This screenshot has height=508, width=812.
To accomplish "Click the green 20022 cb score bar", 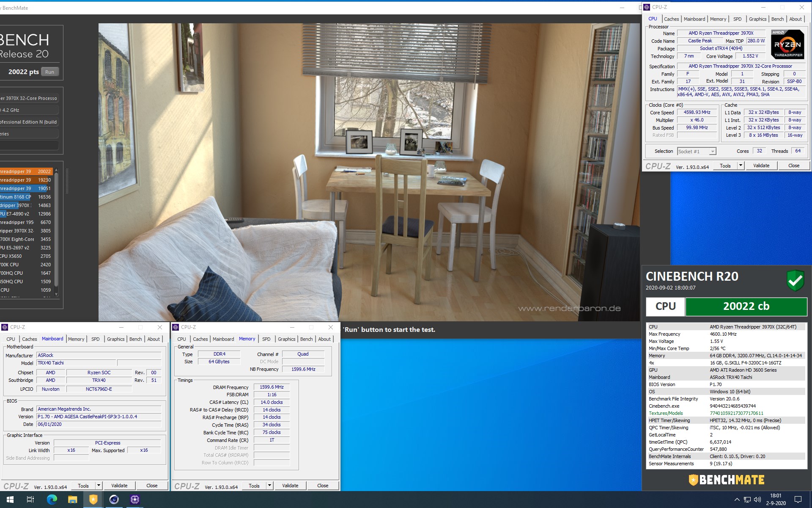I will coord(746,306).
